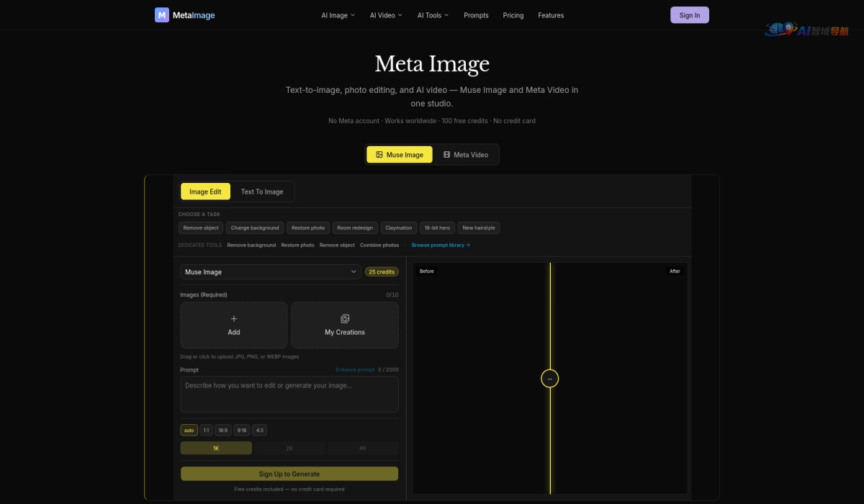The width and height of the screenshot is (864, 504).
Task: Select the 16:9 aspect ratio
Action: 223,430
